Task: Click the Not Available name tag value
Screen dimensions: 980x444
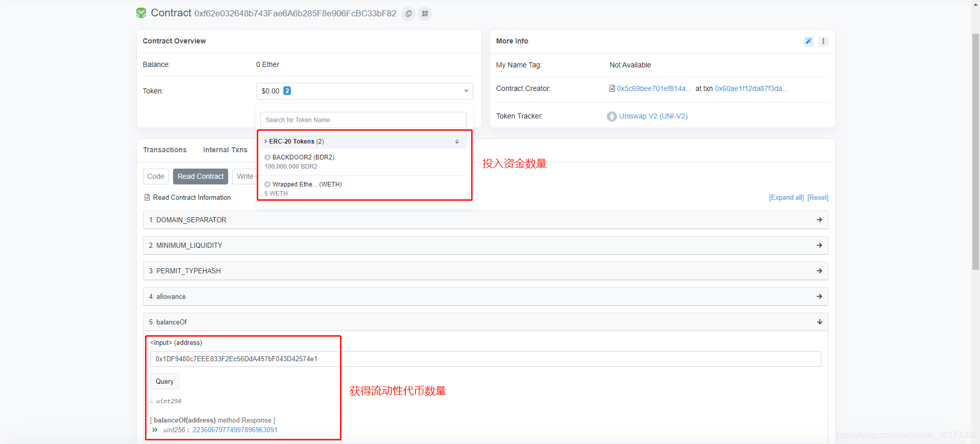Action: 630,65
